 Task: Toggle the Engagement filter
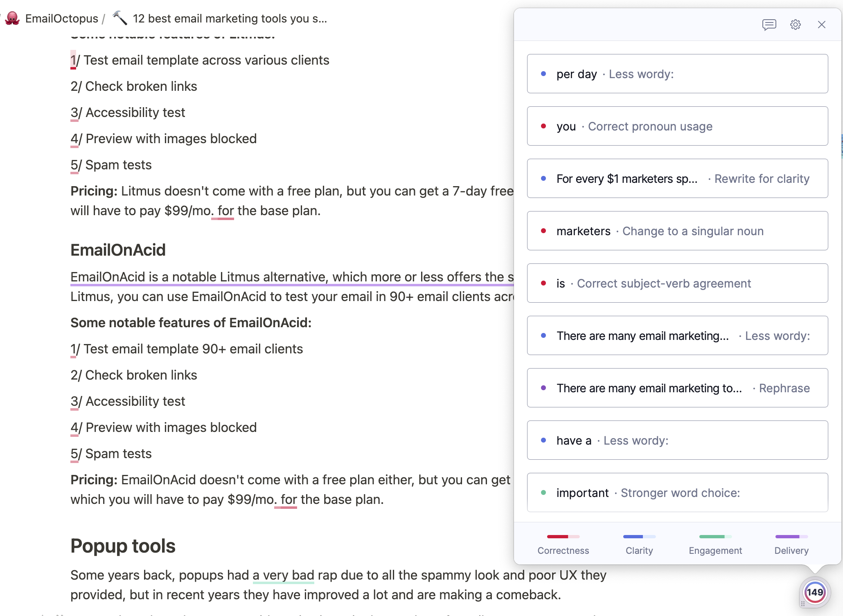[x=715, y=544]
